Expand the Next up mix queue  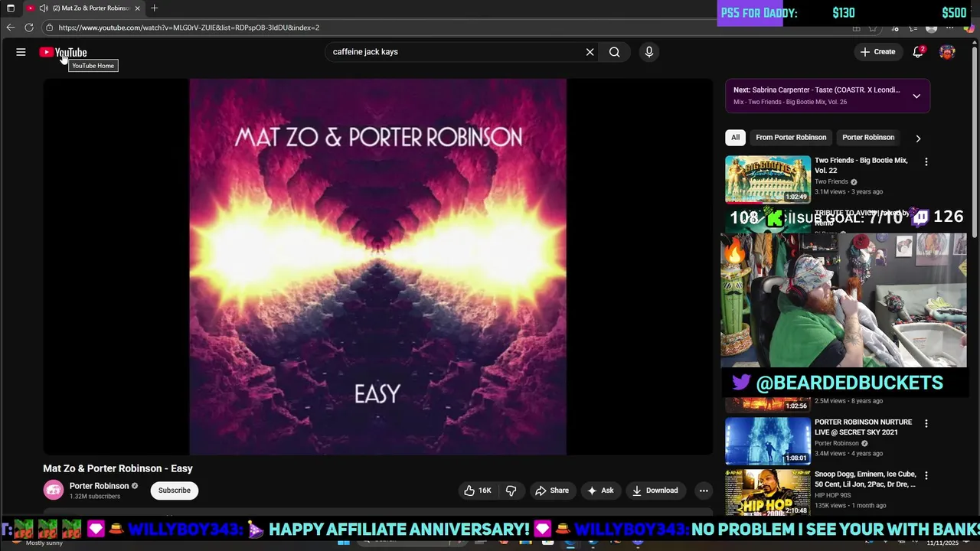(916, 96)
